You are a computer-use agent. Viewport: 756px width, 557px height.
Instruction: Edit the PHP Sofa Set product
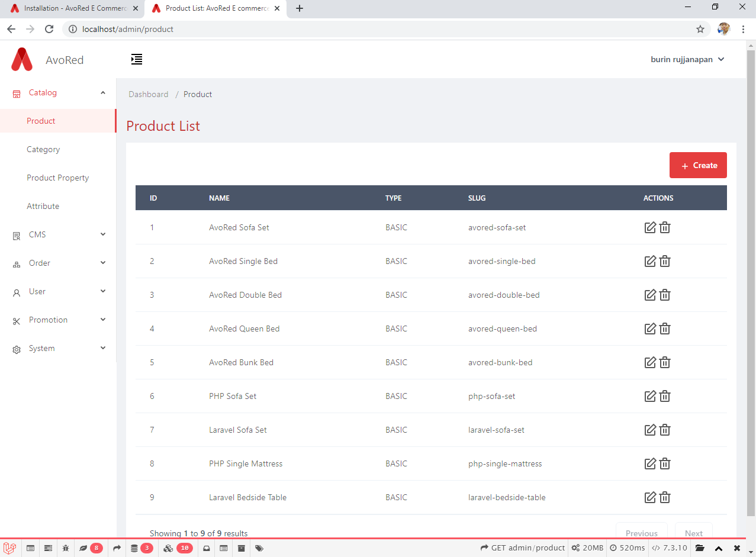click(649, 396)
